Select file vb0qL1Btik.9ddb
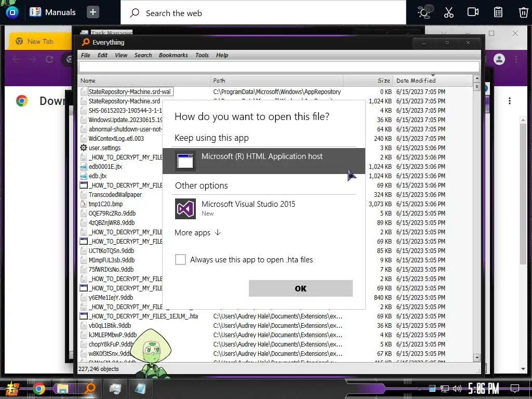The height and width of the screenshot is (399, 532). 110,326
